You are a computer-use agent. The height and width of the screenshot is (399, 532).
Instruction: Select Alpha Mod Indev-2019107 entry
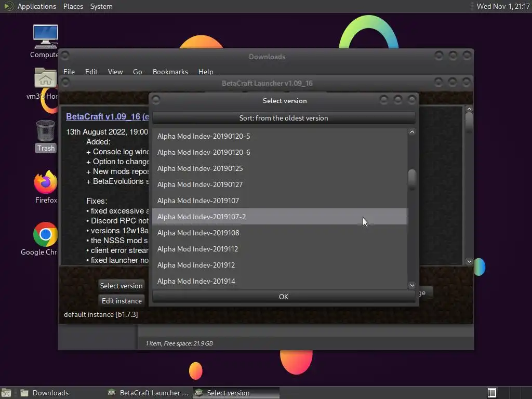click(x=280, y=201)
